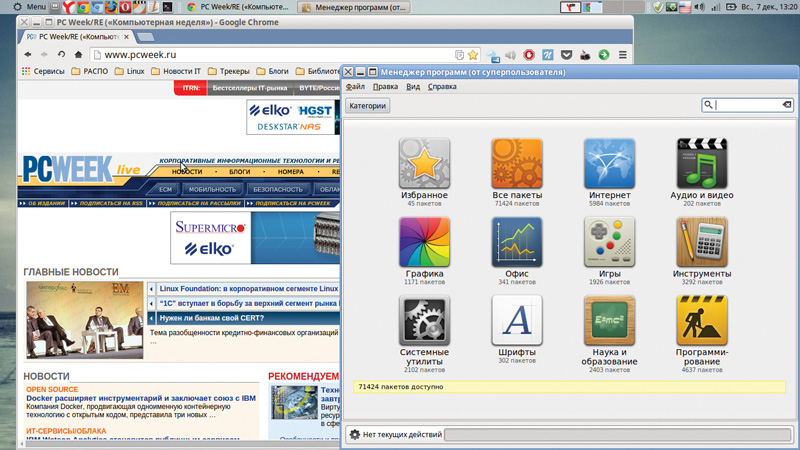Open the Все пакеты category
Viewport: 800px width, 450px height.
[x=517, y=164]
